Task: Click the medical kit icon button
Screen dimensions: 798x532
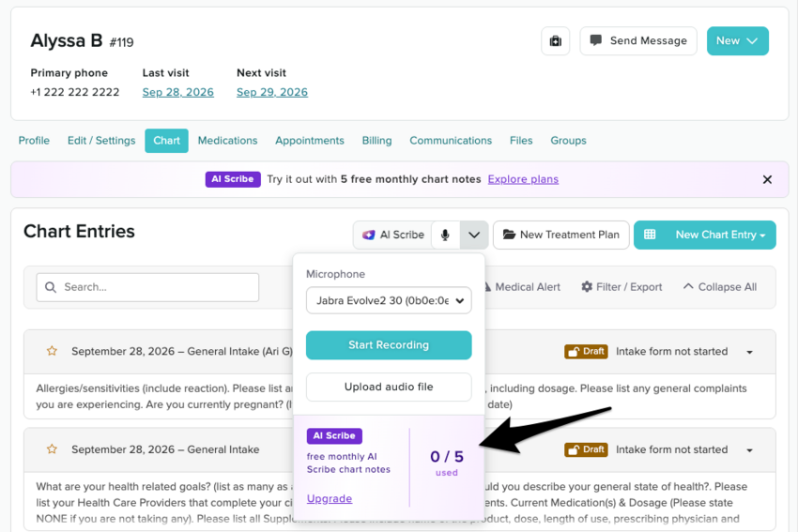Action: 555,40
